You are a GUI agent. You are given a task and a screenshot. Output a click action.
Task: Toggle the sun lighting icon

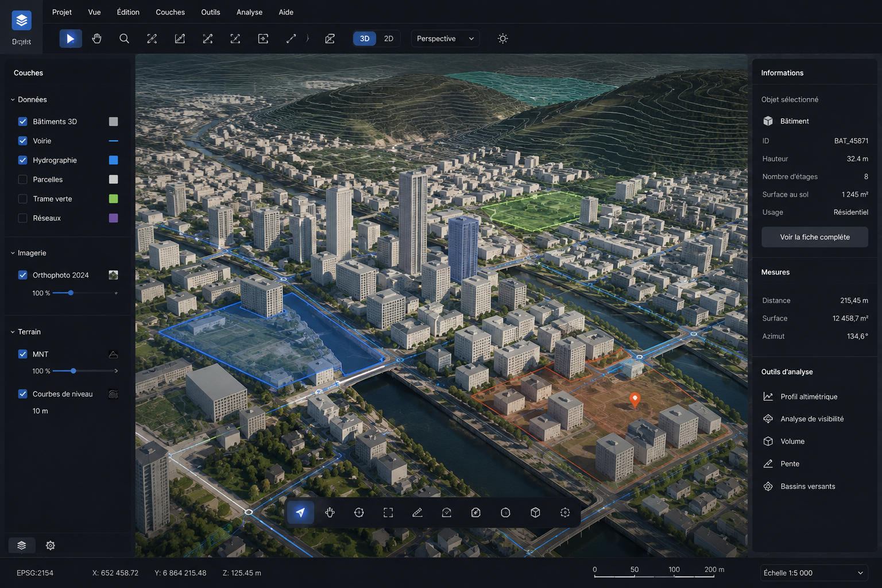point(502,38)
